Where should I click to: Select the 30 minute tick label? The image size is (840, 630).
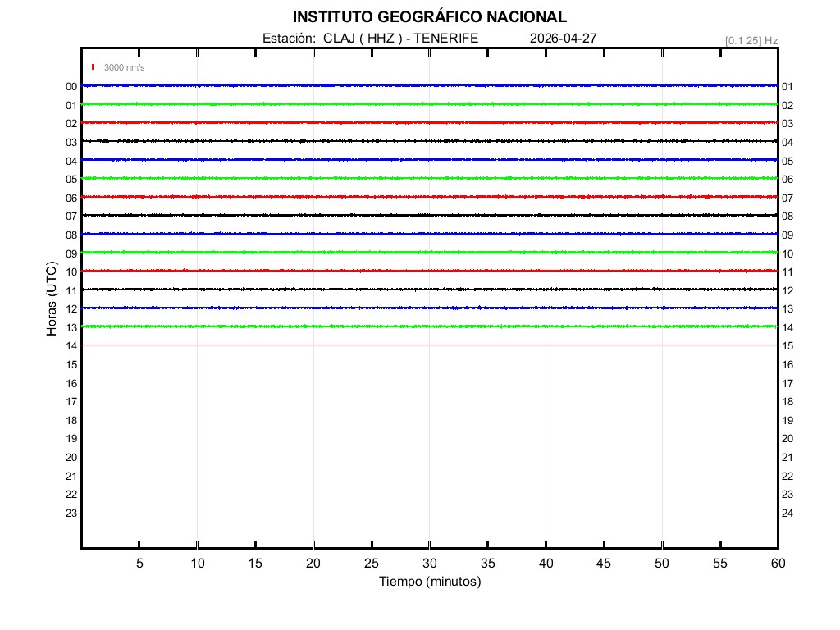429,564
